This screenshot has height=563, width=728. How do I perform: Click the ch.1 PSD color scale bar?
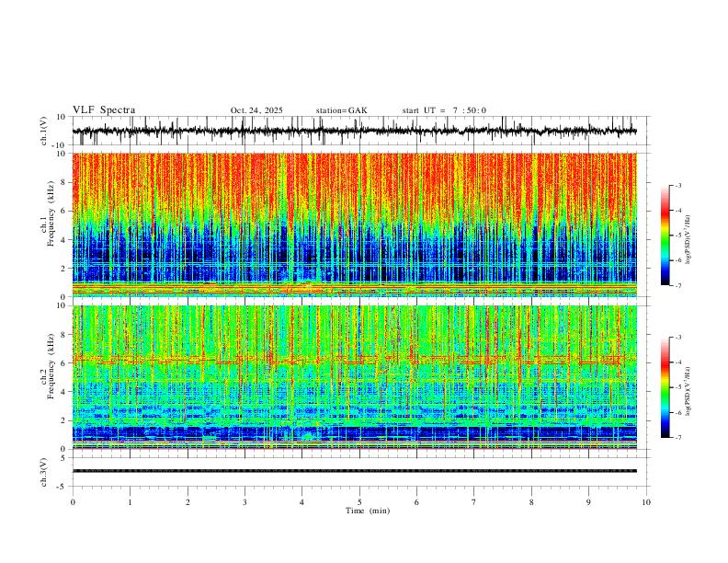point(665,236)
